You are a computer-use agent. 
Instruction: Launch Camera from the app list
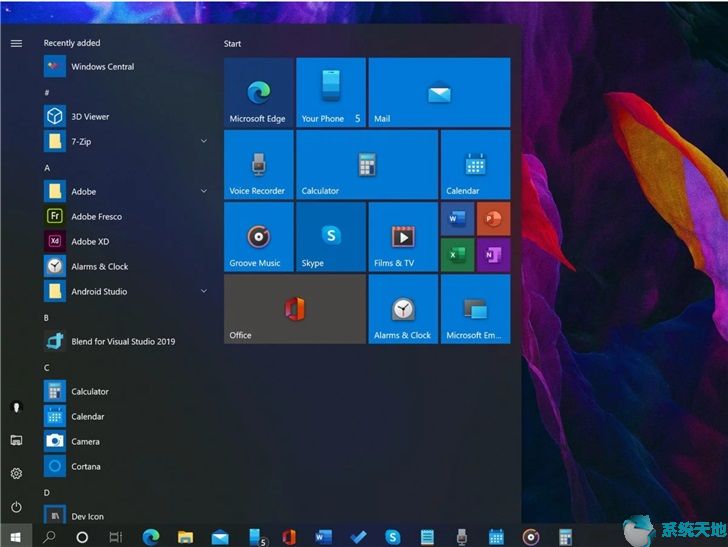tap(125, 441)
